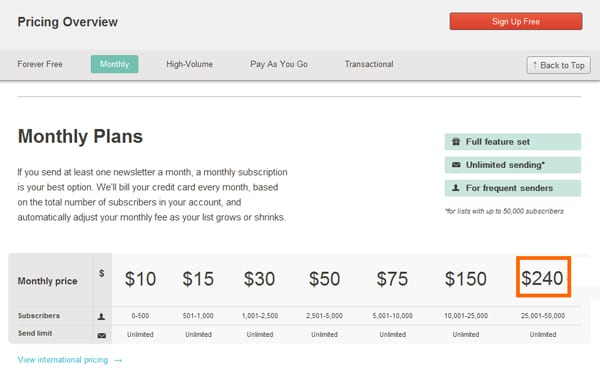Click the arrow next to View international pricing
Viewport: 600px width, 392px height.
tap(118, 360)
